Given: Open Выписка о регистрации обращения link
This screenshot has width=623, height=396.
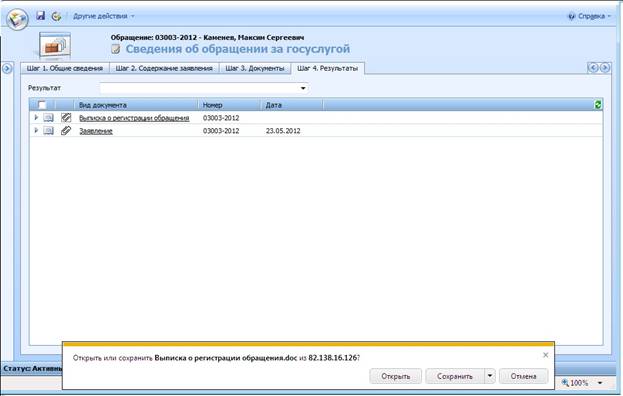Looking at the screenshot, I should [134, 118].
